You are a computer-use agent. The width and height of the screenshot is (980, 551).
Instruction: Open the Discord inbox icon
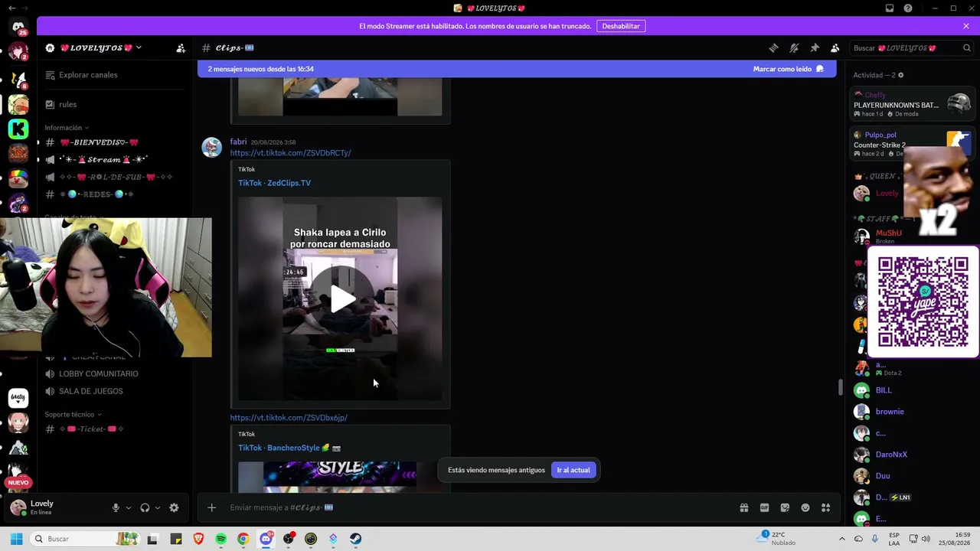click(x=889, y=8)
